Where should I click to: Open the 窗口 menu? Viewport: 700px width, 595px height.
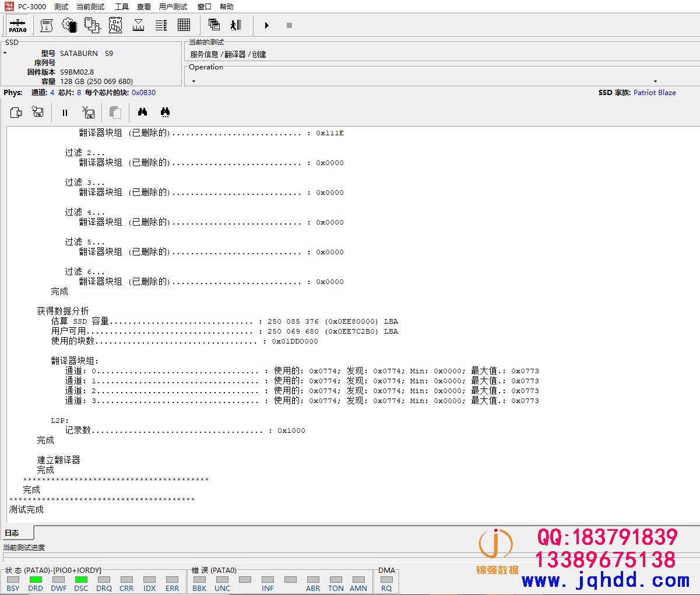[x=204, y=7]
